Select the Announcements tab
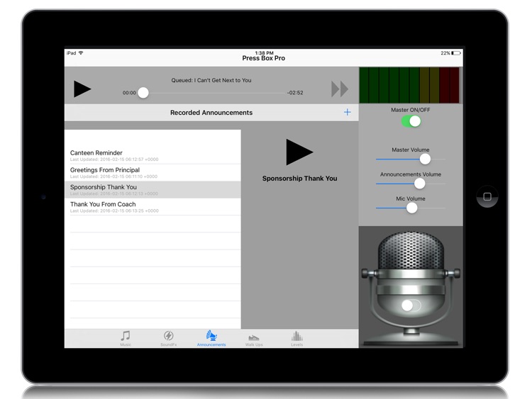 click(x=211, y=338)
